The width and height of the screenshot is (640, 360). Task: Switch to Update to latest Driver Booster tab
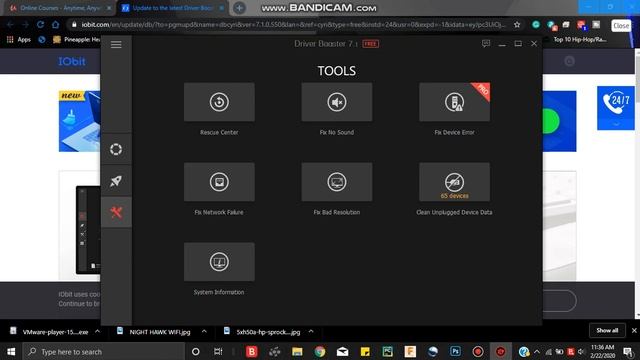(173, 8)
